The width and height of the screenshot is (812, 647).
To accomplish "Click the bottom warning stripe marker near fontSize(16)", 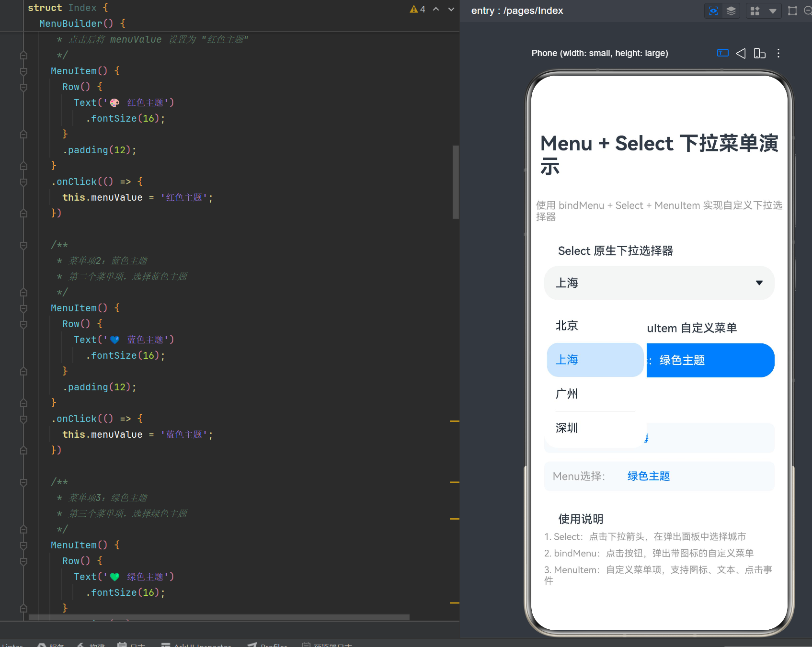I will click(455, 603).
